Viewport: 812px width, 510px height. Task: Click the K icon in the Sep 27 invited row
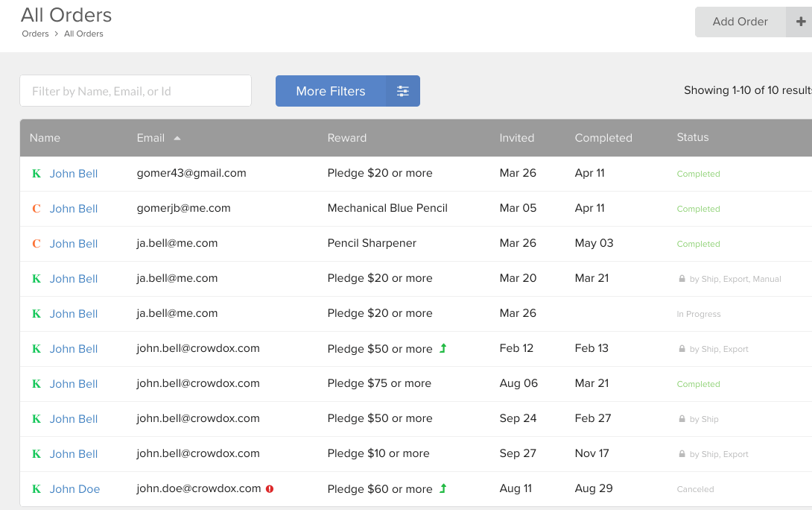click(x=37, y=454)
